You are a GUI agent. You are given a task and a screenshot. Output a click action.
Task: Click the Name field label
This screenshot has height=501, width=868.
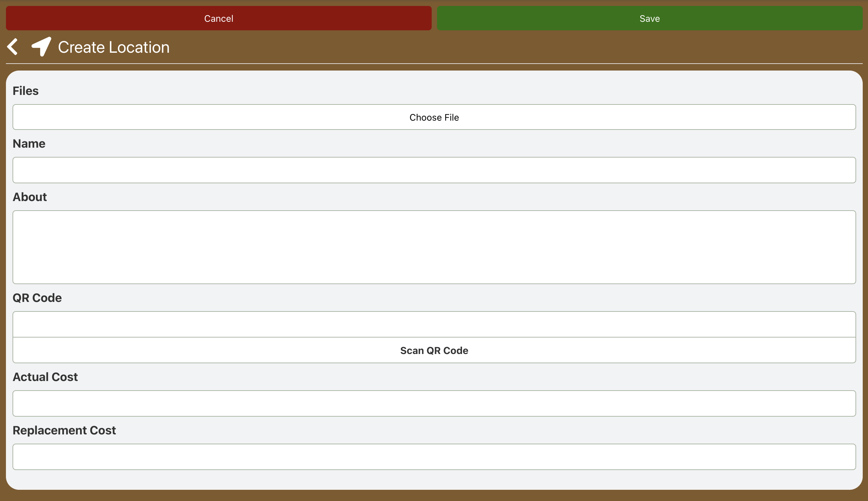[29, 143]
